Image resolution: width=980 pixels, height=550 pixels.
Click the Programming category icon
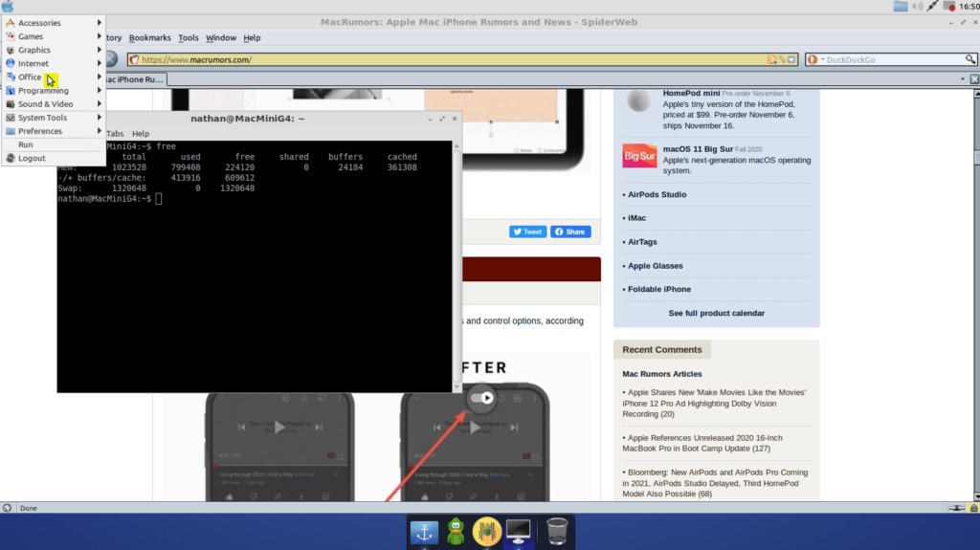tap(10, 91)
